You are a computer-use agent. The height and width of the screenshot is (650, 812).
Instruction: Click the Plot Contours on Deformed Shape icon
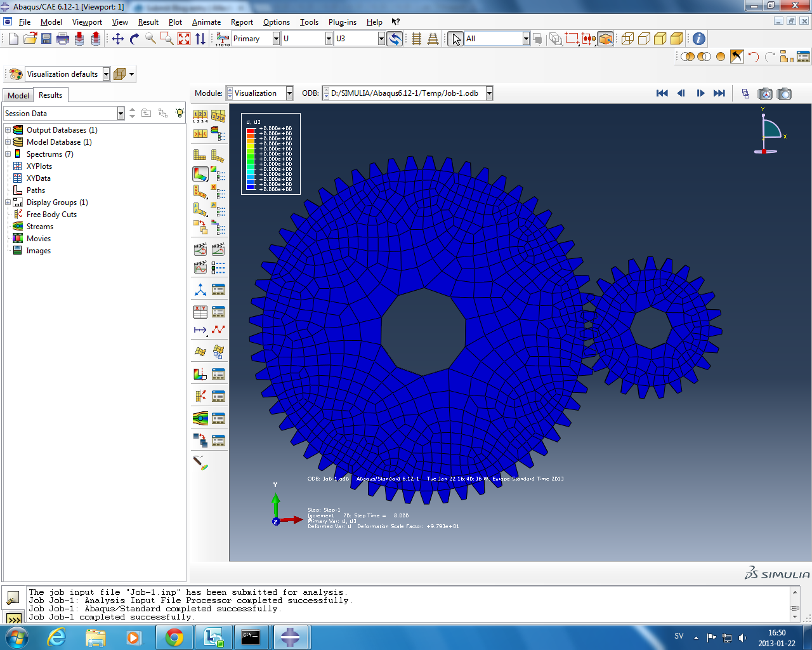tap(200, 173)
